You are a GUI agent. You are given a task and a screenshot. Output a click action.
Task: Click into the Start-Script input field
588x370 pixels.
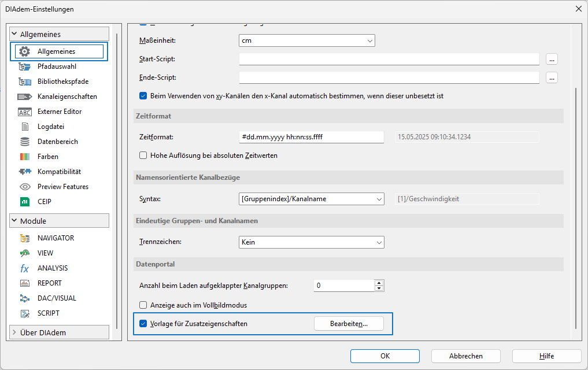(x=389, y=59)
